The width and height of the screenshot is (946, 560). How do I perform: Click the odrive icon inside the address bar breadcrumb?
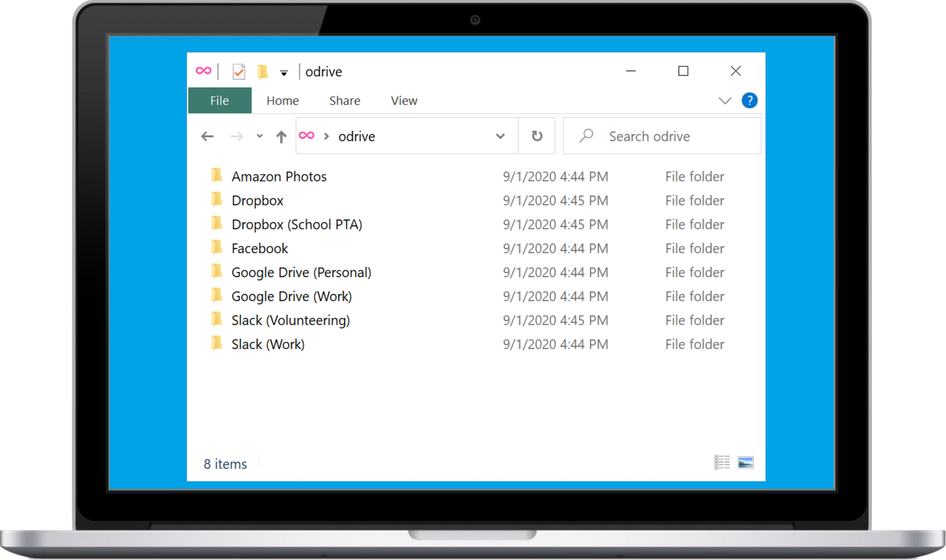click(307, 135)
